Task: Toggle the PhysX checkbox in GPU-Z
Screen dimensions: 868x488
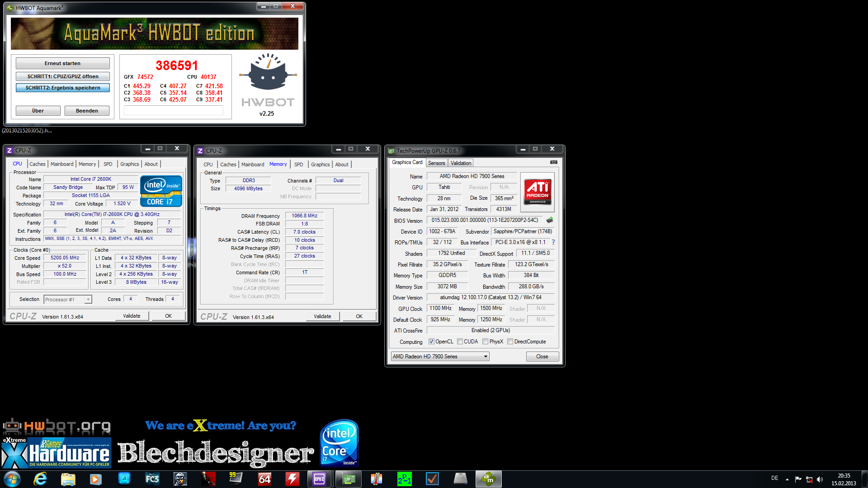Action: (x=485, y=342)
